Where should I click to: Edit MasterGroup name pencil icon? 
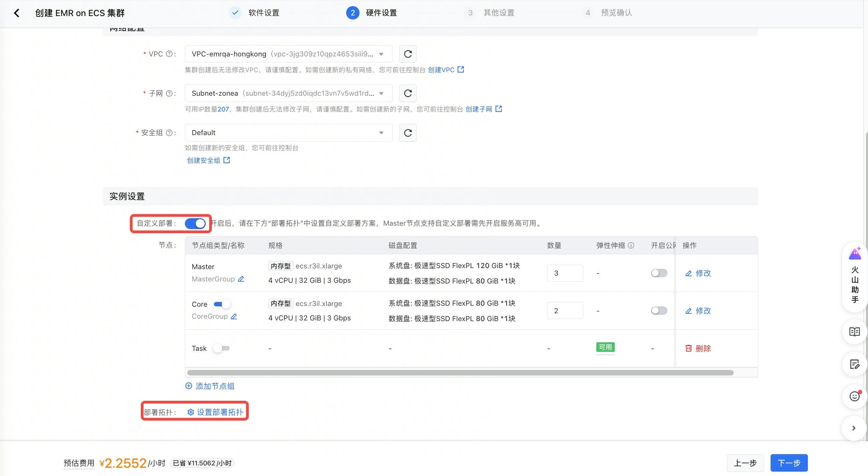(x=241, y=279)
